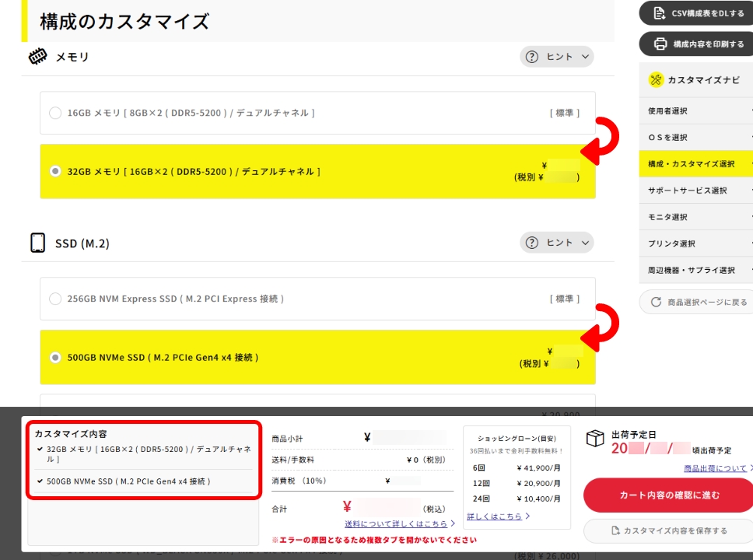Open 周辺機器・サプライ選択 in the navigation
The image size is (753, 560).
click(x=691, y=270)
